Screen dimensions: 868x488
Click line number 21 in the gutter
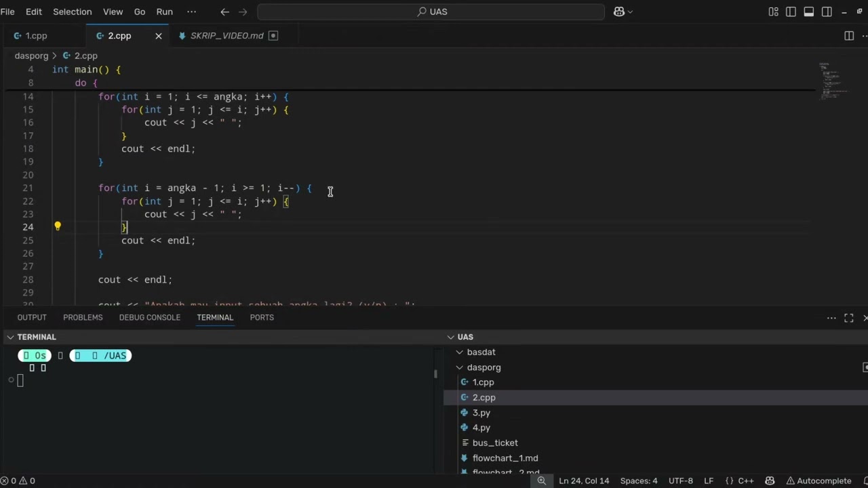tap(28, 188)
